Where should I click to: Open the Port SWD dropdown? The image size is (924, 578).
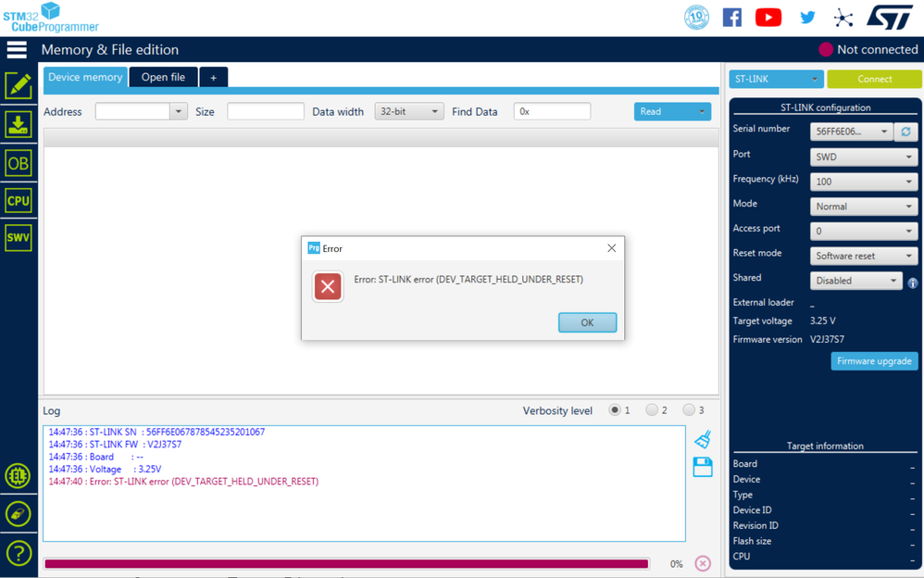coord(864,157)
